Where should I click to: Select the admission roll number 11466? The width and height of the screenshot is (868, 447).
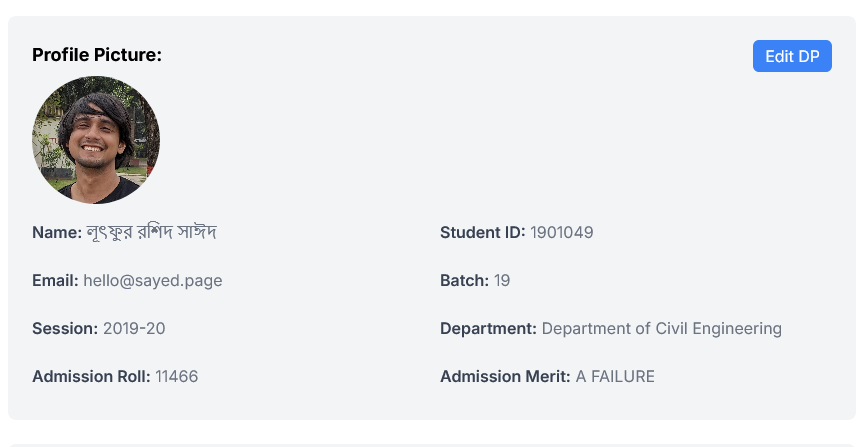177,377
